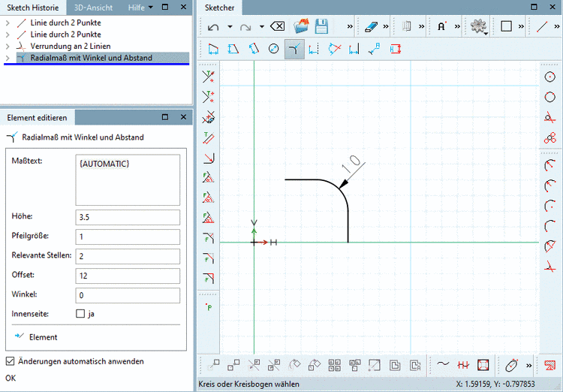Toggle the Innenseite 'ja' checkbox
The image size is (563, 392).
click(80, 313)
